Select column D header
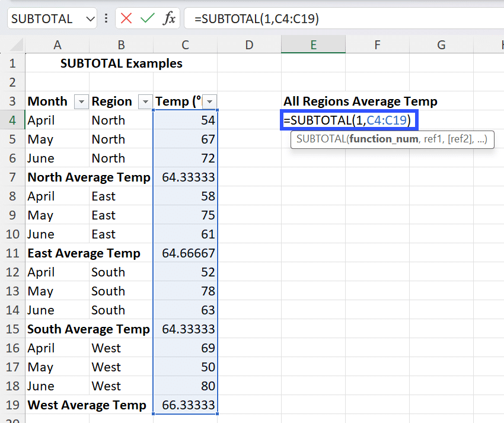The image size is (504, 423). tap(249, 44)
